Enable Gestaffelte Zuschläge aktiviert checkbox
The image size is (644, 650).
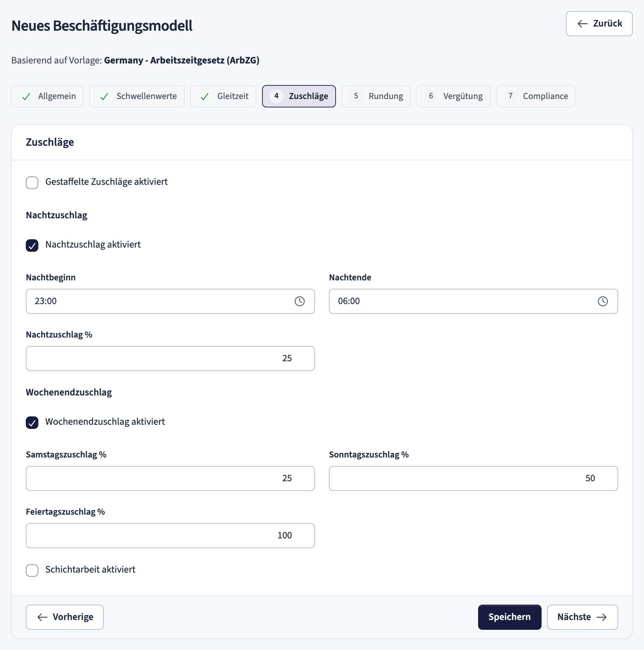pyautogui.click(x=32, y=182)
